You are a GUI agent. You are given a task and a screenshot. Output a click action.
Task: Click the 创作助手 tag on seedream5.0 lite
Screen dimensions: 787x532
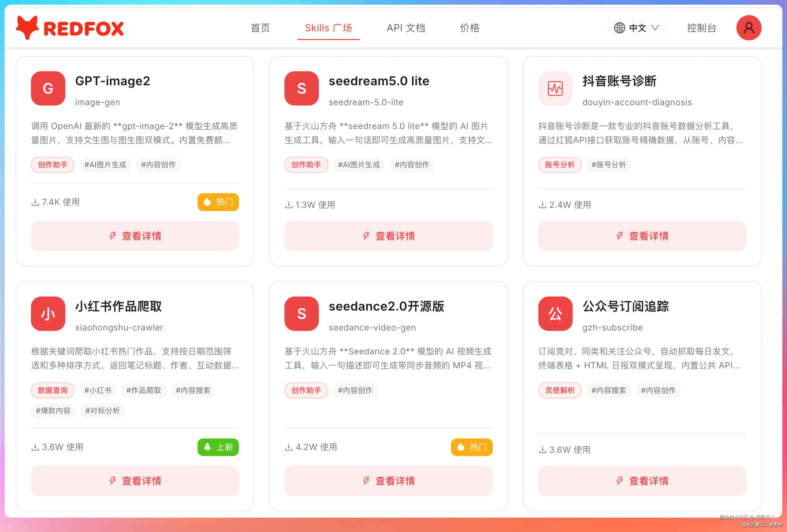point(306,165)
